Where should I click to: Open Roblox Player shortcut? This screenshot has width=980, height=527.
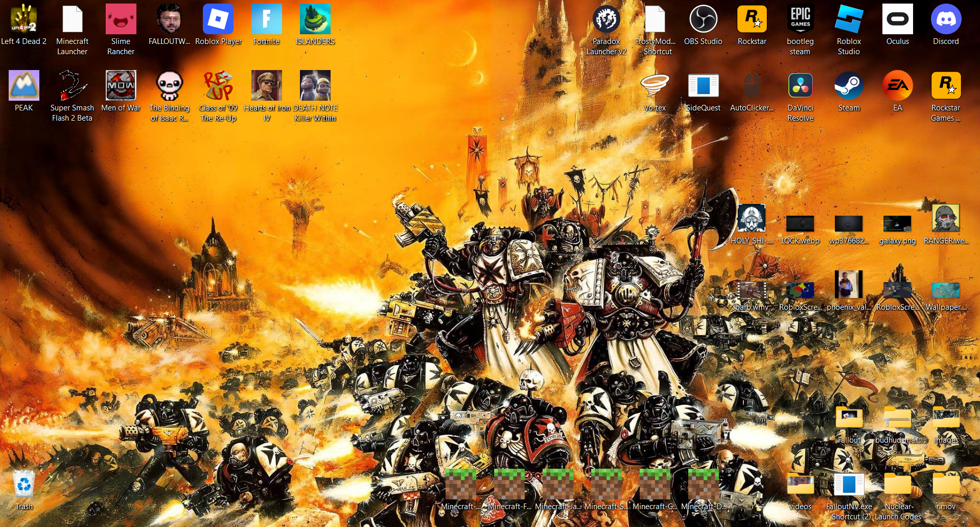pos(218,19)
